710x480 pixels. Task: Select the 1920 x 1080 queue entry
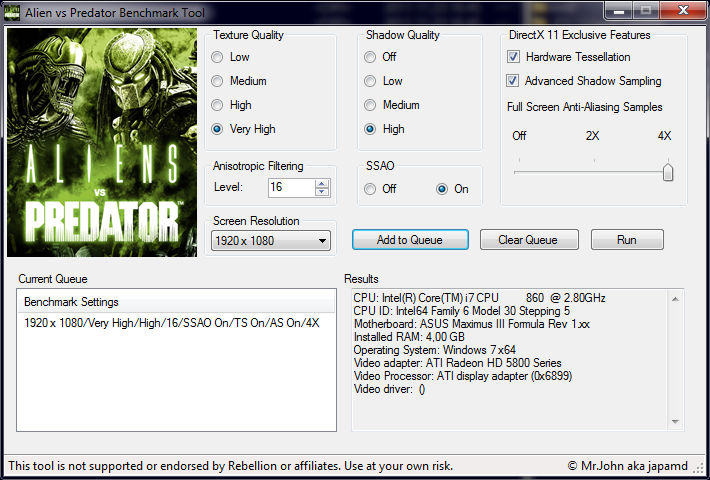pyautogui.click(x=172, y=323)
